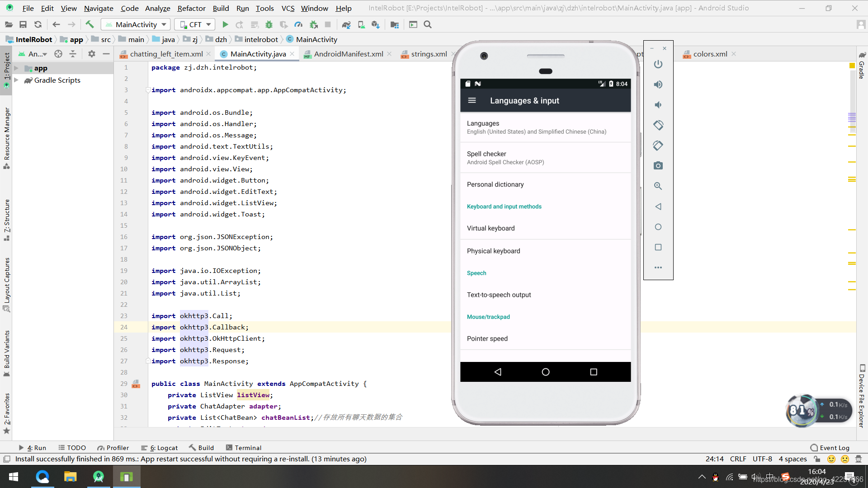868x488 pixels.
Task: Close the MainActivity.java tab
Action: click(x=292, y=54)
